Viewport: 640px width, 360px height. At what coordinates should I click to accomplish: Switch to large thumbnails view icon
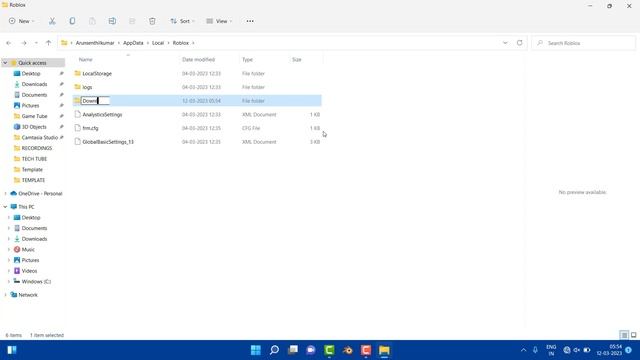633,335
